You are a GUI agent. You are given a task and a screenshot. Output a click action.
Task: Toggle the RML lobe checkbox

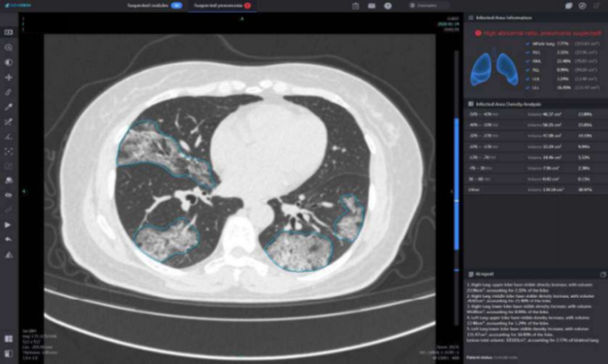(527, 61)
